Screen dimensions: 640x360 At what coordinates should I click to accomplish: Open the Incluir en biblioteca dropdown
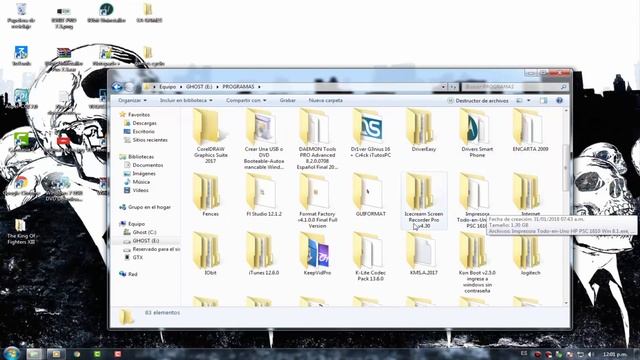[x=186, y=100]
